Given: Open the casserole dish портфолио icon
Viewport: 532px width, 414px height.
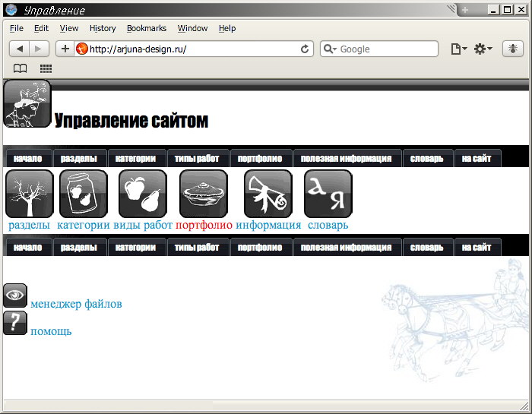Looking at the screenshot, I should point(204,194).
